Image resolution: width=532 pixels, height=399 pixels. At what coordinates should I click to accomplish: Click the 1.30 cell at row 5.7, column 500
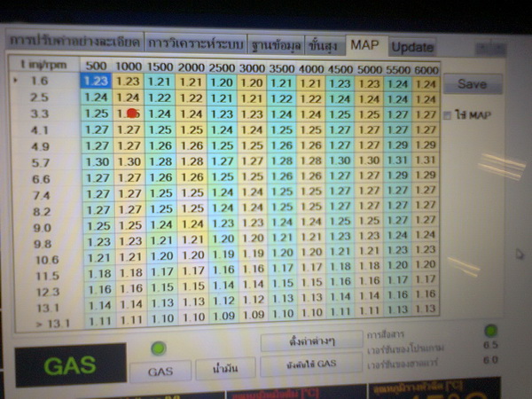pyautogui.click(x=98, y=162)
